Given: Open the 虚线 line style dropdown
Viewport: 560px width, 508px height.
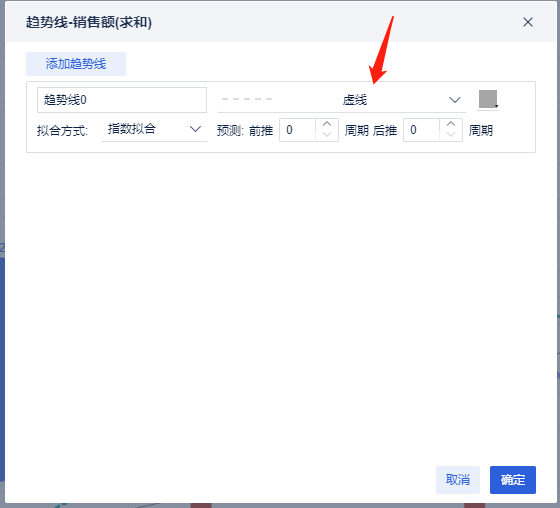Looking at the screenshot, I should pos(341,100).
